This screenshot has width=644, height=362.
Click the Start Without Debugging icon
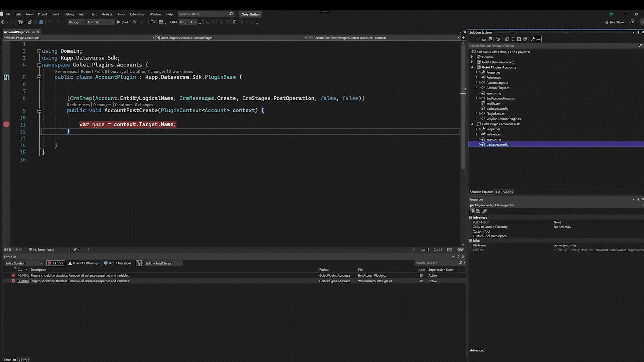tap(135, 22)
